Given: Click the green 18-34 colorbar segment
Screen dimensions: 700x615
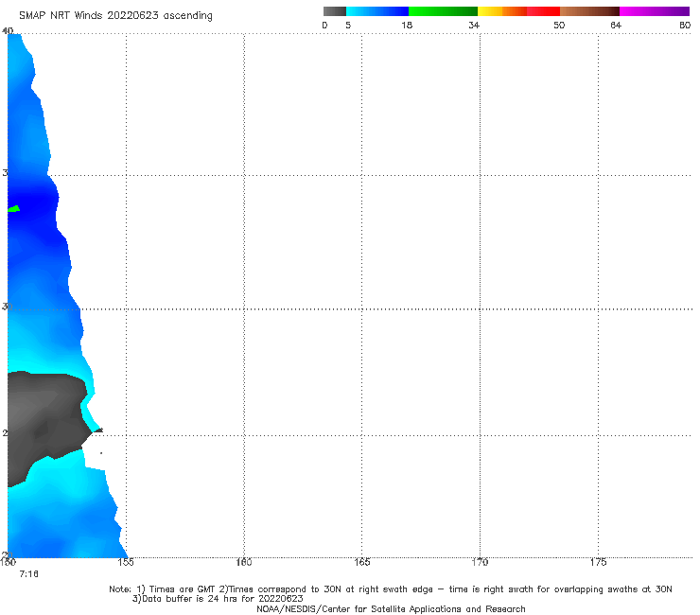Looking at the screenshot, I should point(443,11).
